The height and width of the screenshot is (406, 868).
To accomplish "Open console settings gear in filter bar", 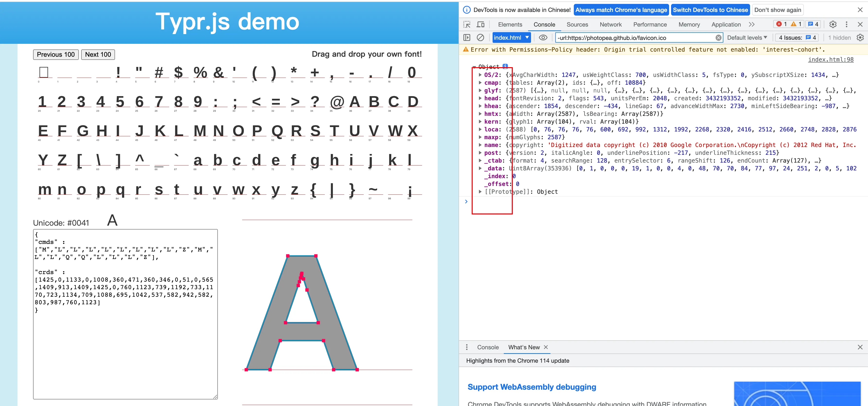I will coord(860,37).
